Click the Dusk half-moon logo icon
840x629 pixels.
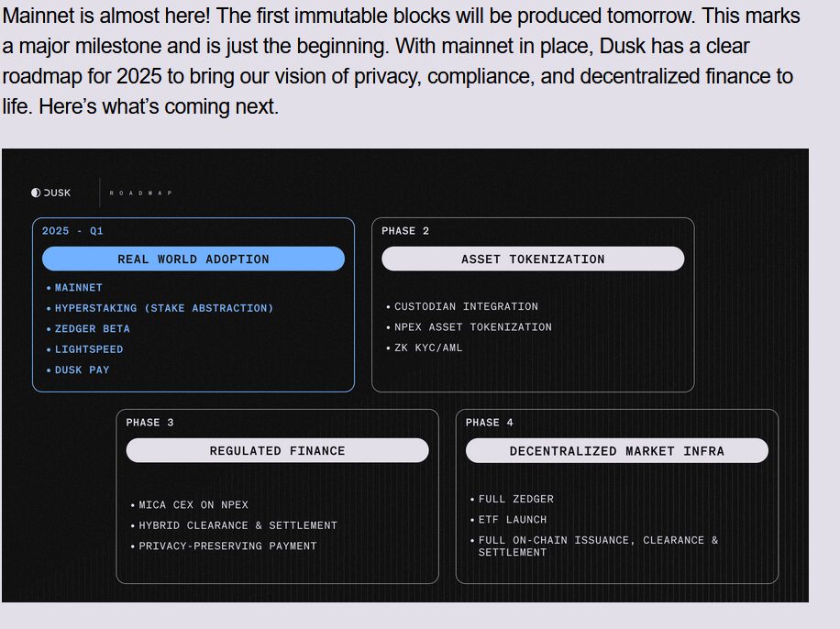36,193
